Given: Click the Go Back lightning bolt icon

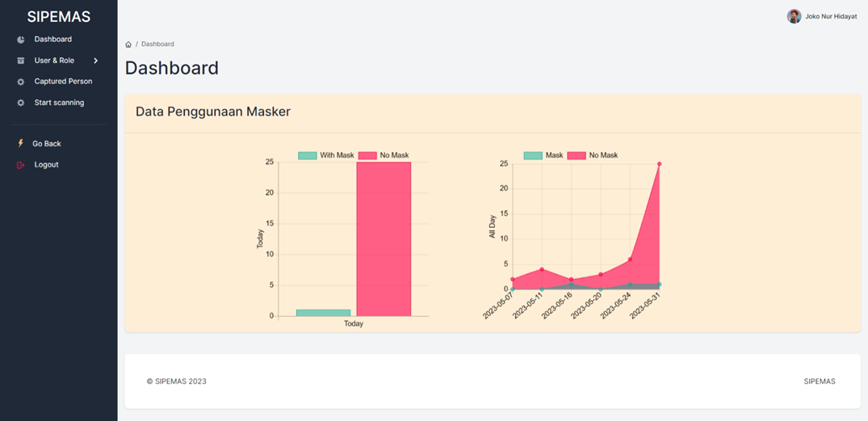Looking at the screenshot, I should tap(21, 143).
